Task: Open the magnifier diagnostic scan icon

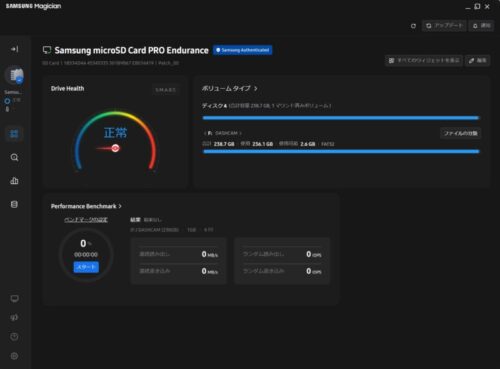Action: (14, 157)
